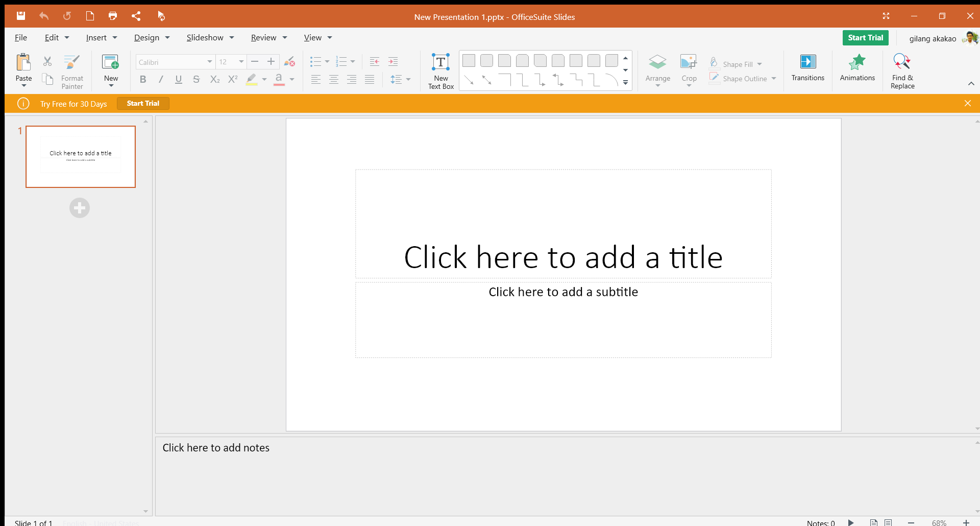Click the green Start Trial button
The image size is (980, 526).
pos(865,38)
